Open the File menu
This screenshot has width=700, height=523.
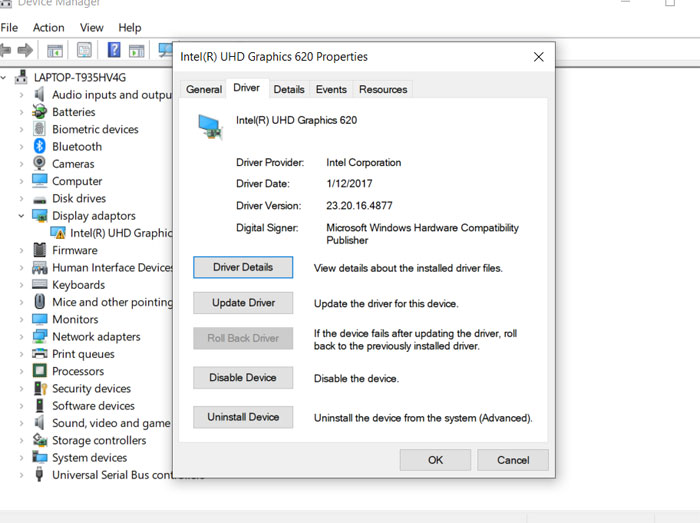(9, 28)
